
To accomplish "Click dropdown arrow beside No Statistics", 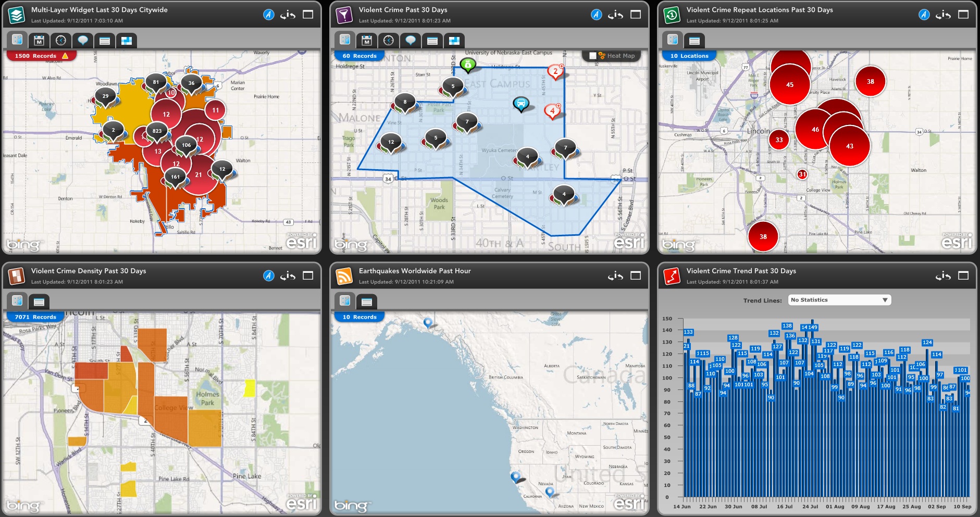I will point(885,300).
